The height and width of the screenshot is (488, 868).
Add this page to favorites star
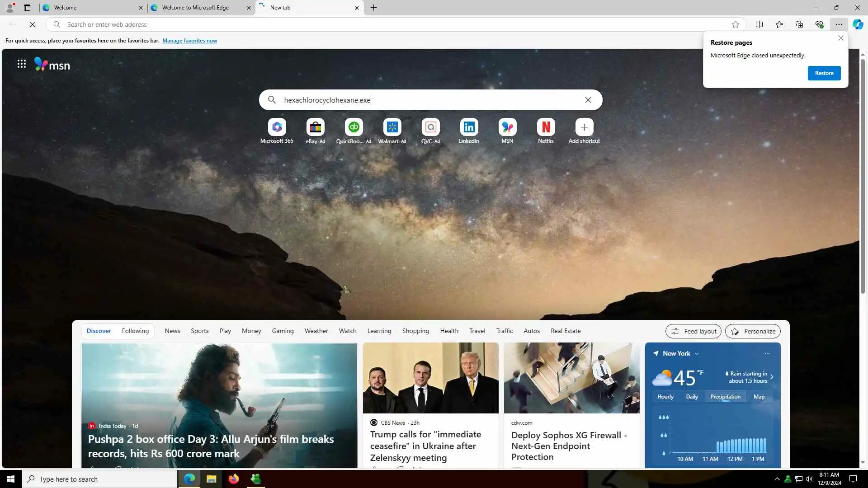[736, 24]
